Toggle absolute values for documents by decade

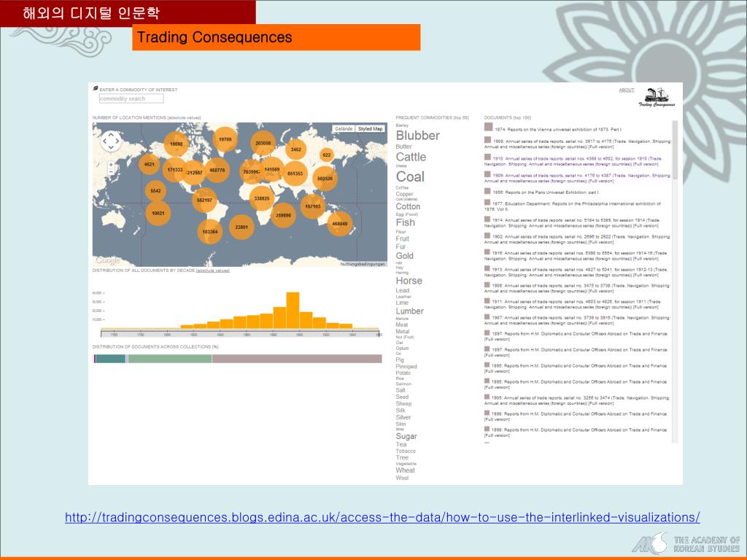[212, 271]
